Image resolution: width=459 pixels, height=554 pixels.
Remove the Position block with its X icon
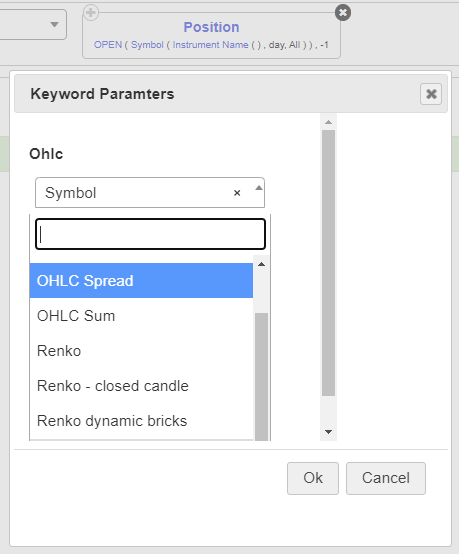point(343,13)
